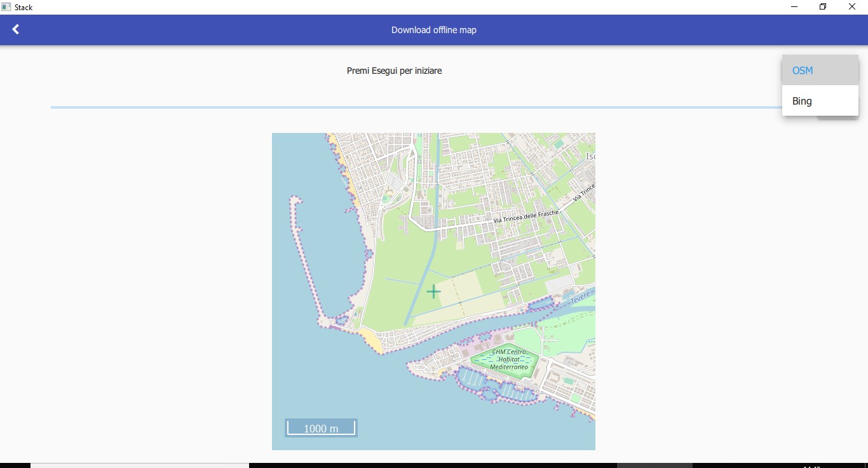Click the 'Premi Esegui per iniziare' status text
This screenshot has width=868, height=468.
(394, 71)
